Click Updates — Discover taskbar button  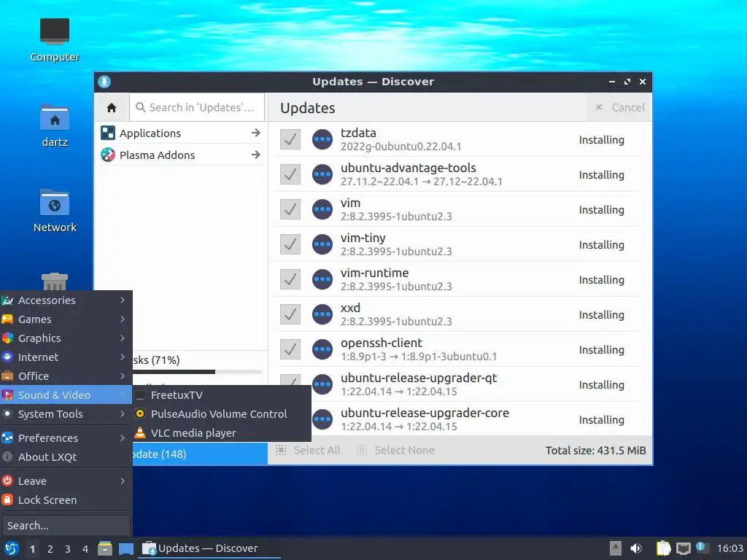(x=209, y=548)
